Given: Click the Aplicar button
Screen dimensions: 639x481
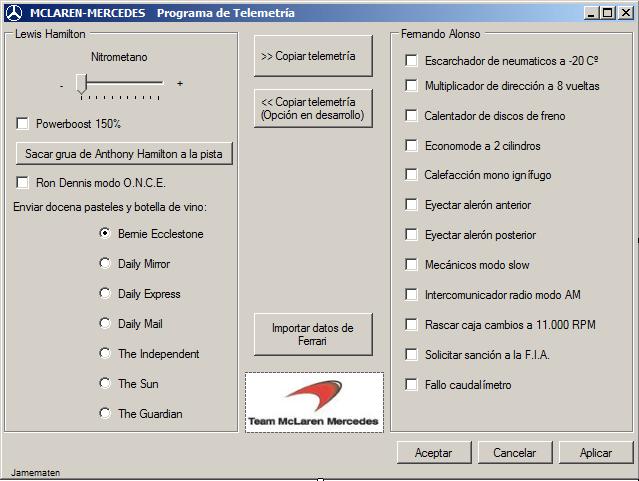Looking at the screenshot, I should (x=596, y=453).
